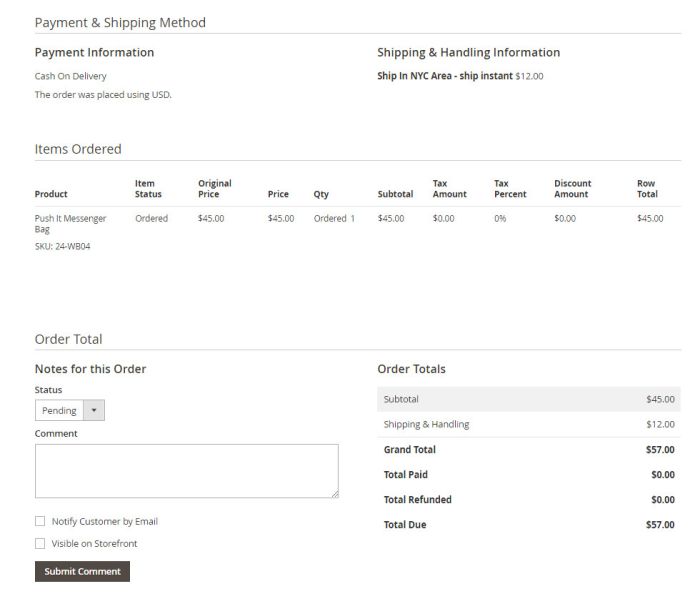Click the Items Ordered section heading
Image resolution: width=700 pixels, height=599 pixels.
(78, 149)
